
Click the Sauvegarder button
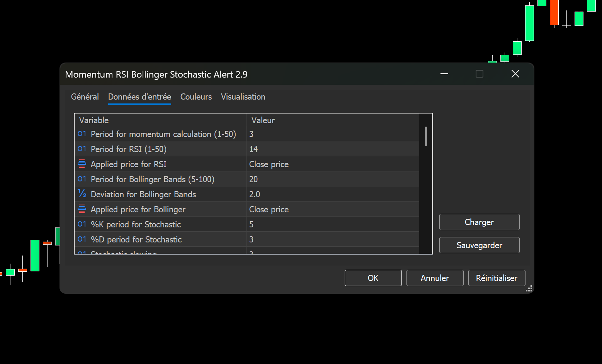pyautogui.click(x=479, y=245)
